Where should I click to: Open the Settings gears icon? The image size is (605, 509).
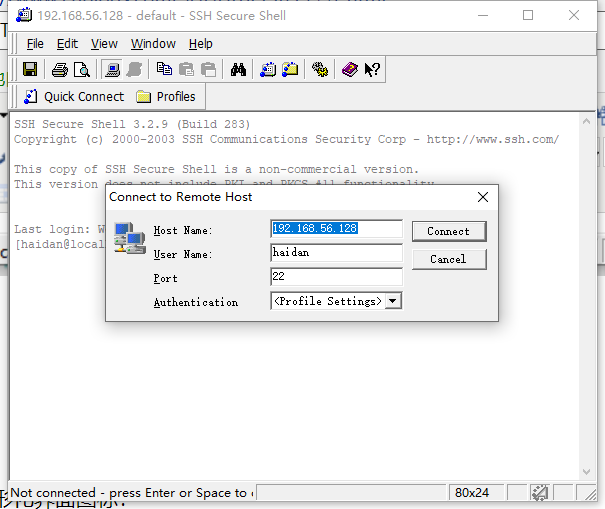tap(320, 70)
